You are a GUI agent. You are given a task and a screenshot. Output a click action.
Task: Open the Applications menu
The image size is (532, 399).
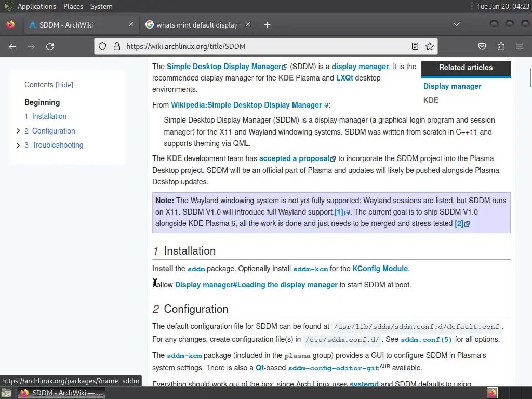(x=37, y=6)
